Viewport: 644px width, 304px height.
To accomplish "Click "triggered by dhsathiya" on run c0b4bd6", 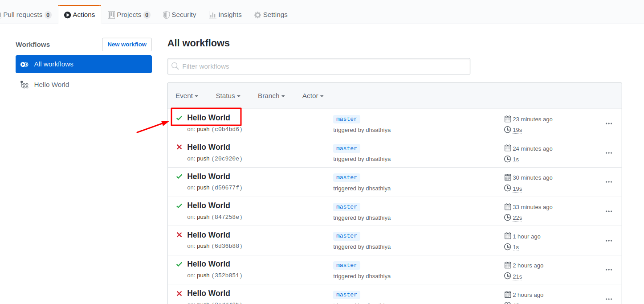I will coord(362,130).
